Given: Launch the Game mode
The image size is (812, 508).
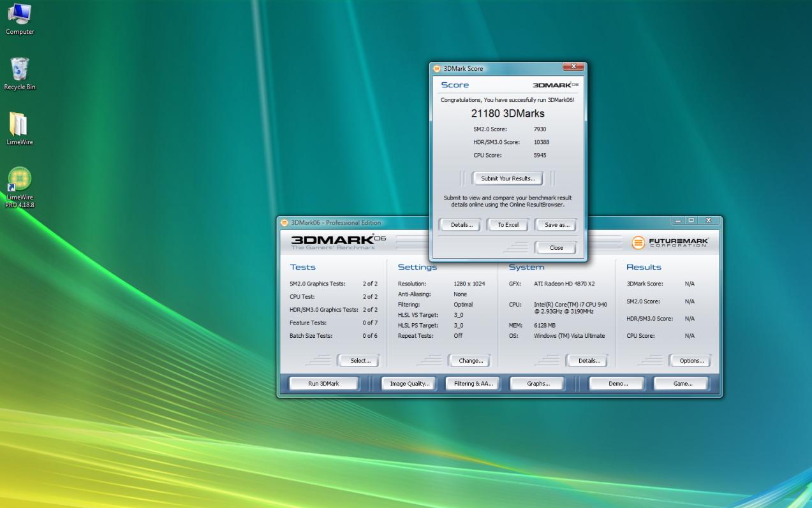Looking at the screenshot, I should pyautogui.click(x=682, y=384).
